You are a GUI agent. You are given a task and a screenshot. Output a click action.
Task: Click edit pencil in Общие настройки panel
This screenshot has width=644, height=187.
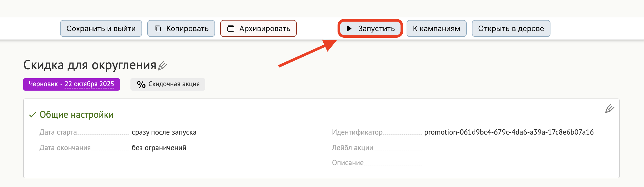pyautogui.click(x=609, y=109)
